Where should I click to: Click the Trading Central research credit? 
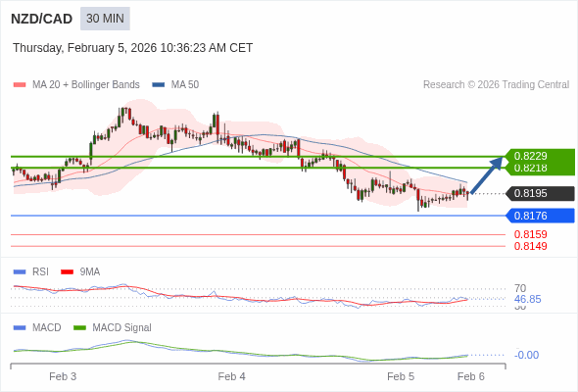(x=496, y=85)
